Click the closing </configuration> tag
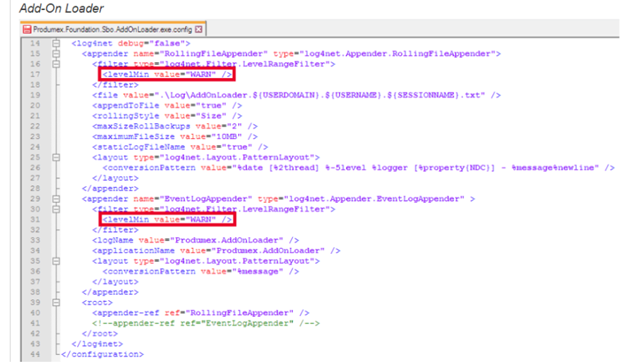The image size is (629, 364). tap(102, 354)
